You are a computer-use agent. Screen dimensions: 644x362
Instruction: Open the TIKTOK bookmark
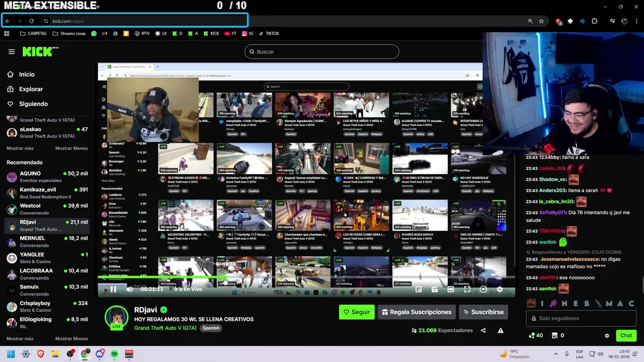pyautogui.click(x=269, y=34)
